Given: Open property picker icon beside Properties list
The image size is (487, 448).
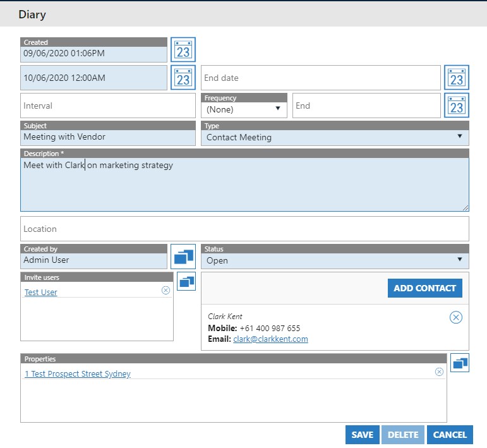Looking at the screenshot, I should tap(460, 363).
